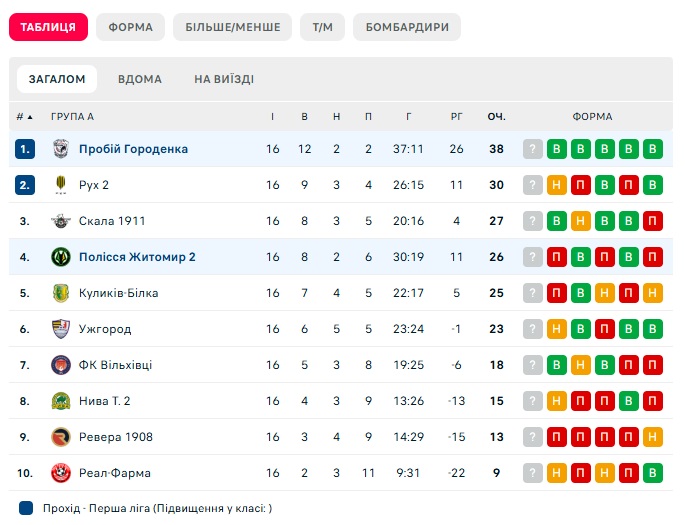Click the question mark badge for Рух 2
The image size is (685, 525).
pyautogui.click(x=533, y=185)
